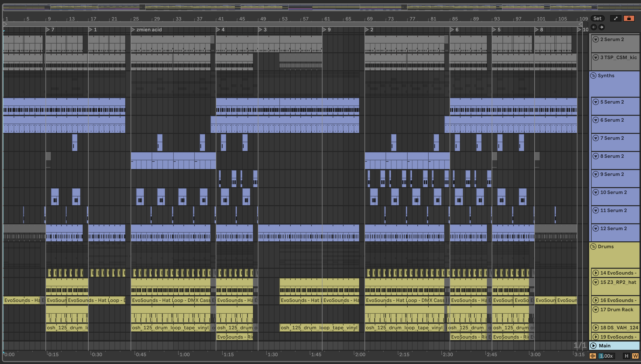The image size is (641, 364).
Task: Unfold the 5 Serum 2 track arrow
Action: (596, 102)
